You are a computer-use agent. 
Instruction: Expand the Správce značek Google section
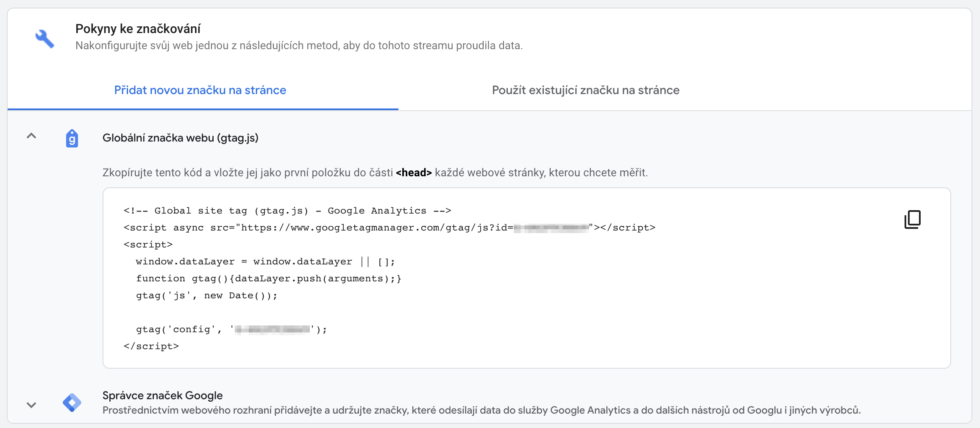[x=31, y=405]
